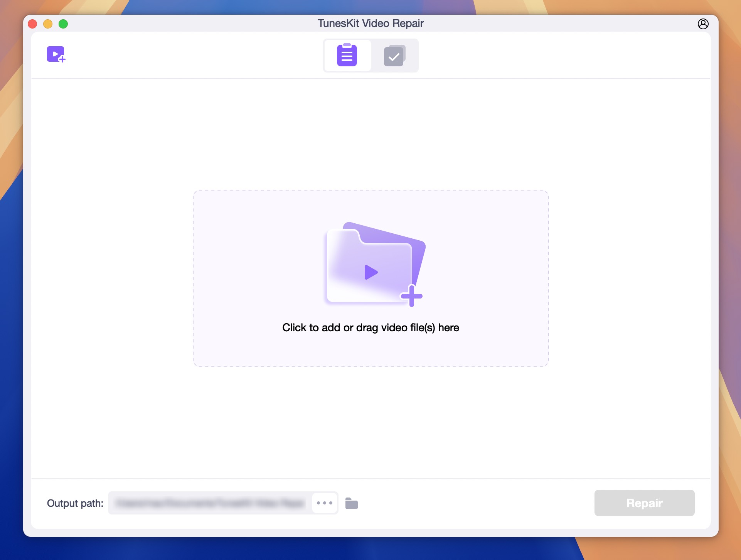Click the add video file icon
The width and height of the screenshot is (741, 560).
coord(56,54)
